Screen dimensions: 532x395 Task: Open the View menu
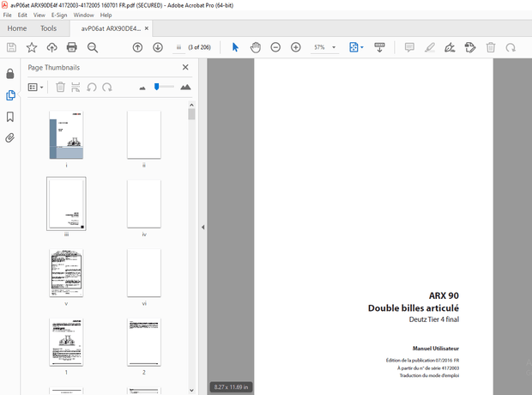click(39, 15)
